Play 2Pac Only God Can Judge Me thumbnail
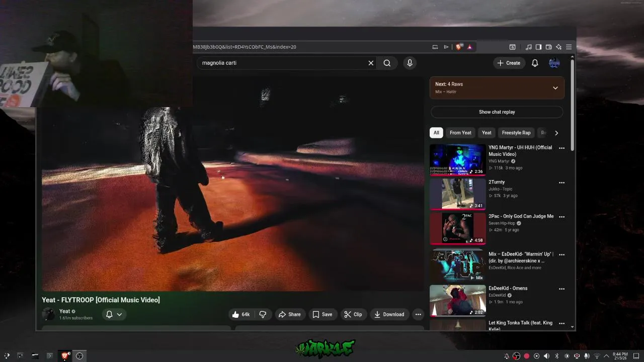This screenshot has height=362, width=644. [x=458, y=229]
